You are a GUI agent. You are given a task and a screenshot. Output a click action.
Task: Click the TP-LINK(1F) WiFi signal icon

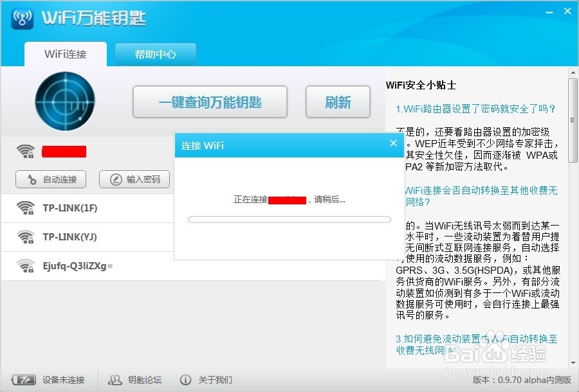[26, 208]
